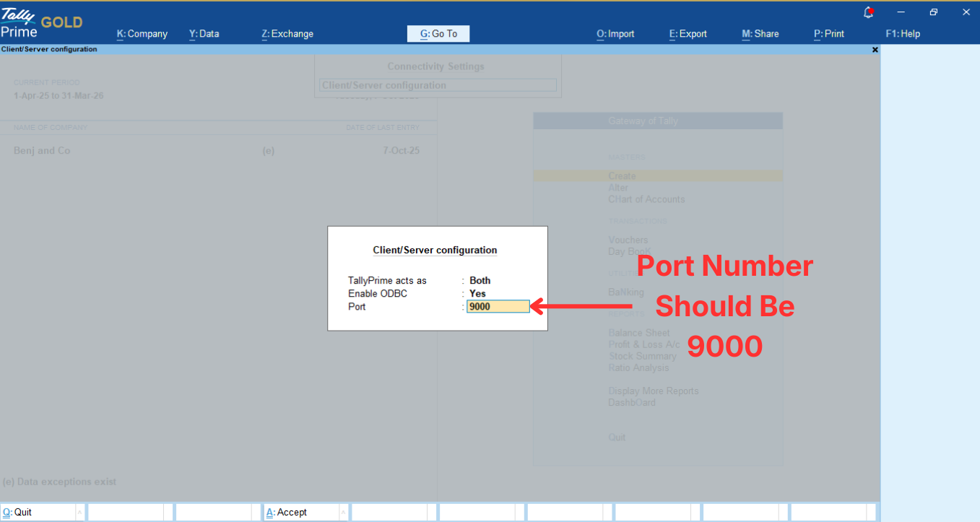
Task: Open Stock Summary report
Action: point(642,356)
